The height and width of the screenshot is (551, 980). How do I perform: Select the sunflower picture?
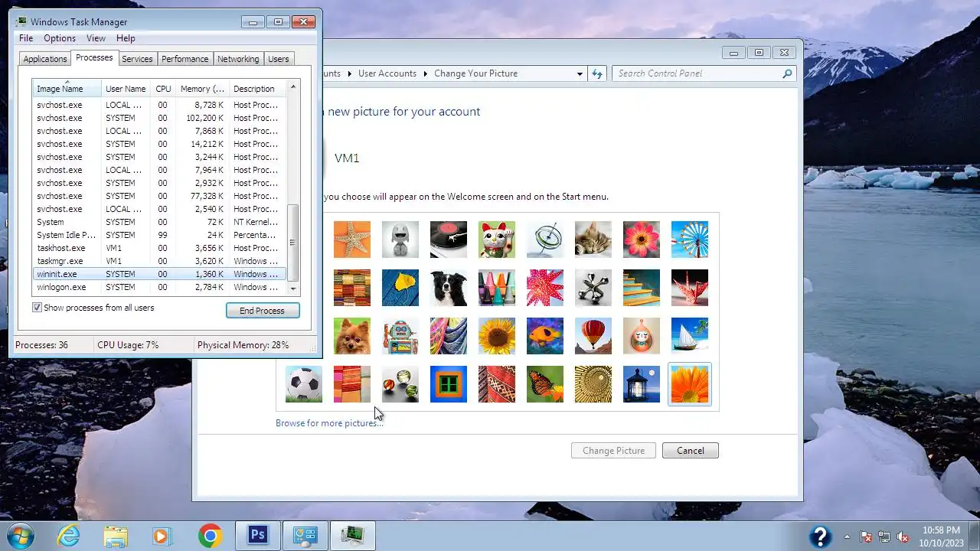[497, 336]
